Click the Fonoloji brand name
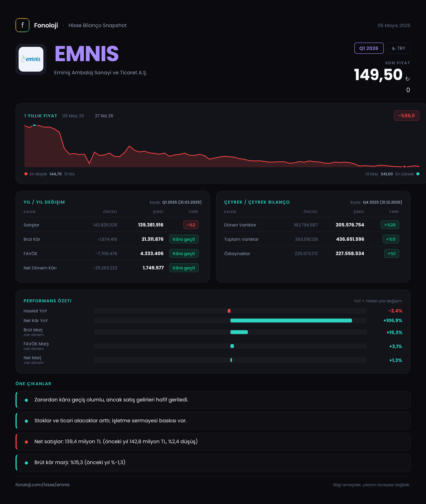This screenshot has width=426, height=504. [46, 25]
